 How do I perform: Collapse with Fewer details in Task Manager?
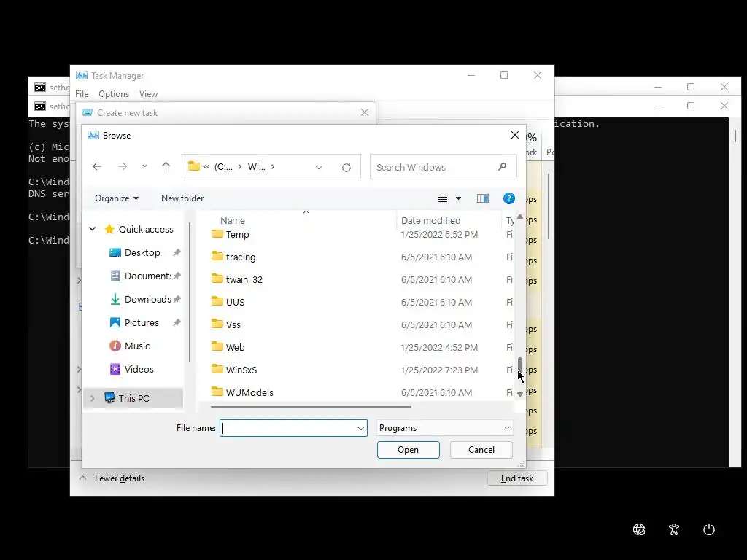112,478
